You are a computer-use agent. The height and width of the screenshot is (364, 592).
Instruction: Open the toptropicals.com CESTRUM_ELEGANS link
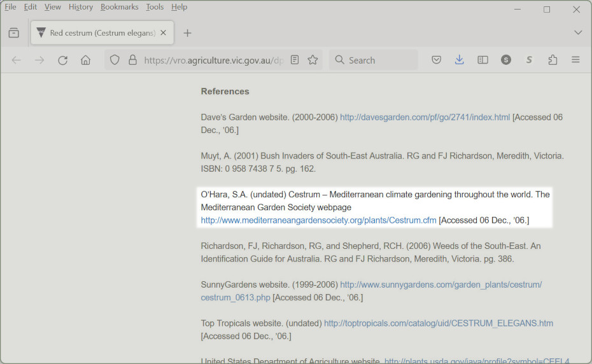[x=438, y=323]
